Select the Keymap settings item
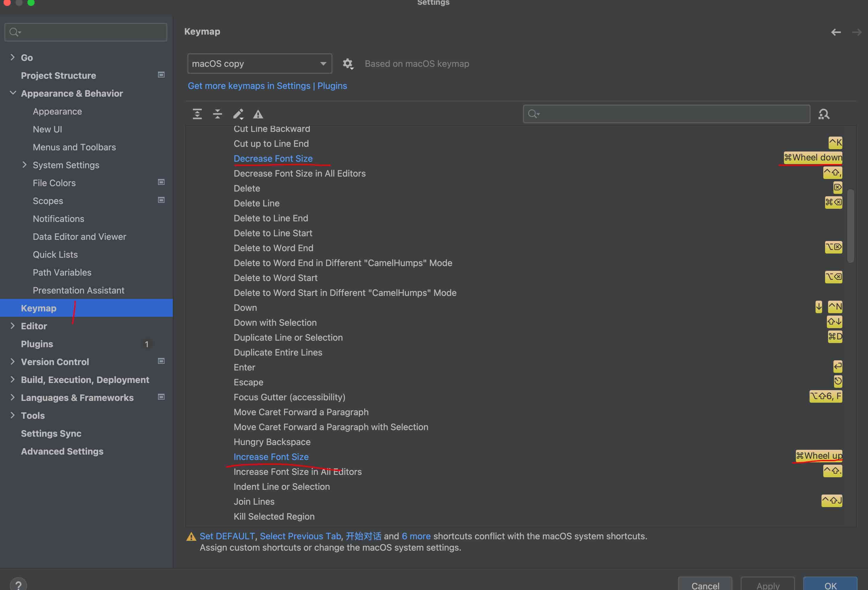This screenshot has width=868, height=590. (x=86, y=308)
